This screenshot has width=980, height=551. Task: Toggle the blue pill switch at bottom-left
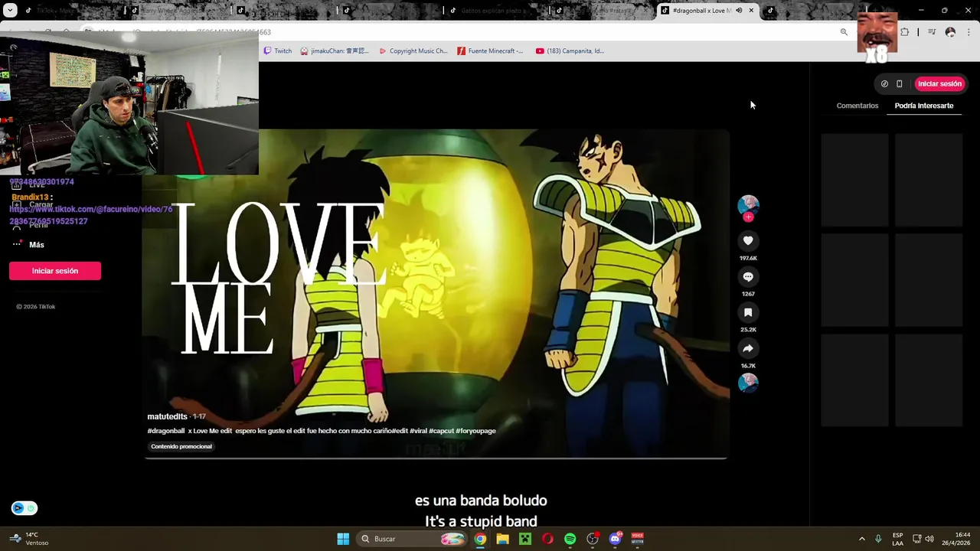click(x=24, y=508)
